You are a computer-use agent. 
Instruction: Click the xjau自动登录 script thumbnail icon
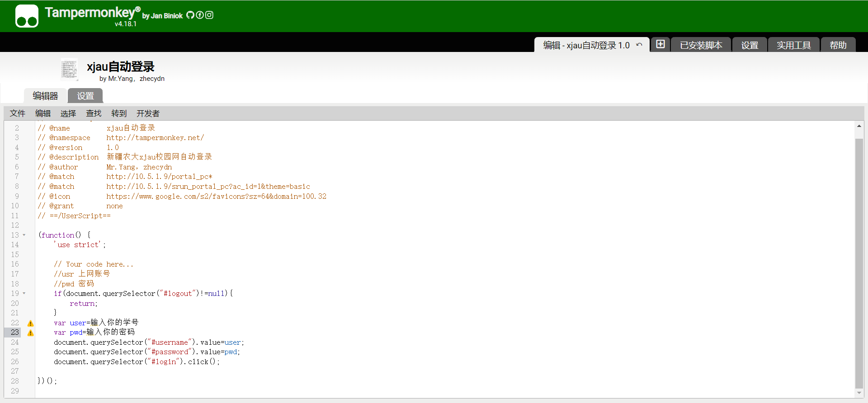69,70
